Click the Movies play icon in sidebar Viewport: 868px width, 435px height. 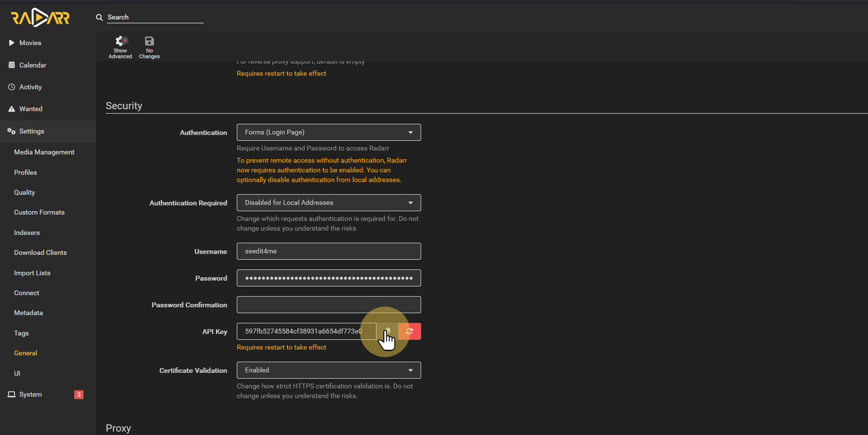tap(12, 43)
